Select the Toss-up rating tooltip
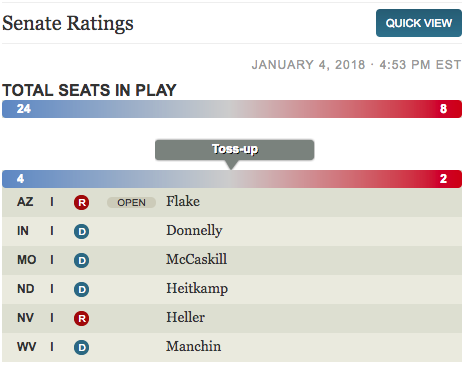 (235, 150)
